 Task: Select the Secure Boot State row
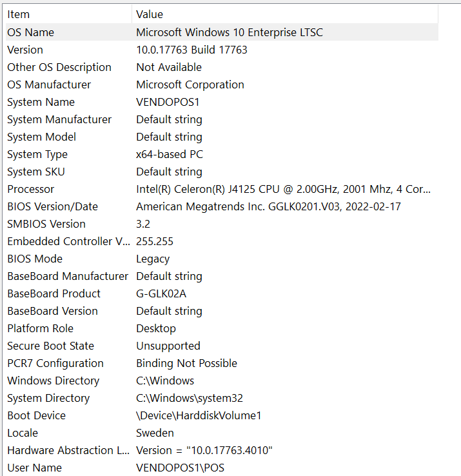pos(50,346)
